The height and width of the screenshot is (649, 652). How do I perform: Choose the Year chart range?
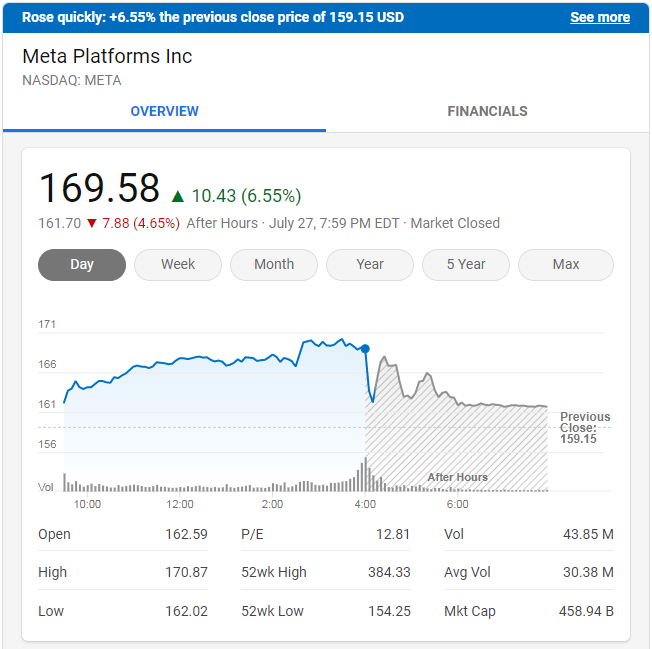click(x=370, y=265)
